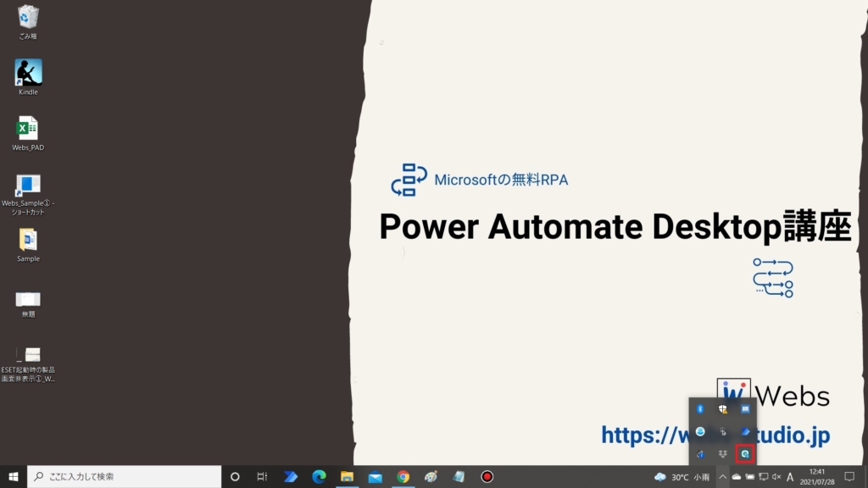
Task: Launch Power Automate Desktop from the taskbar
Action: tap(291, 476)
